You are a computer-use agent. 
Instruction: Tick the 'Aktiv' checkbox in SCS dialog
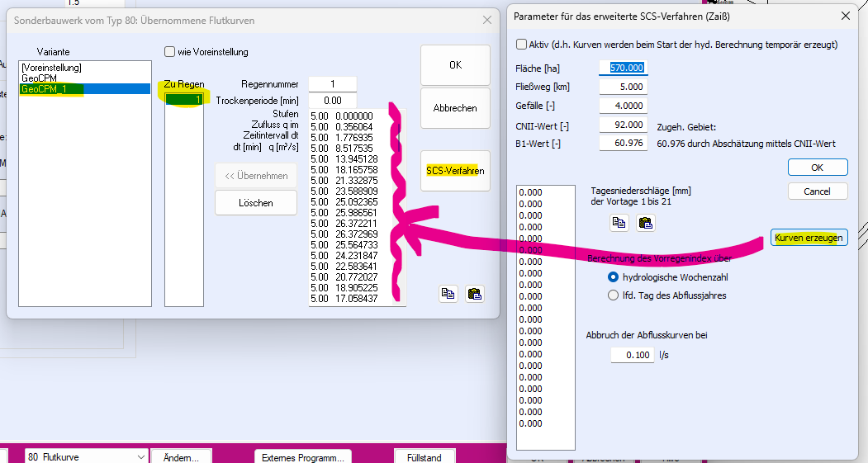point(521,45)
